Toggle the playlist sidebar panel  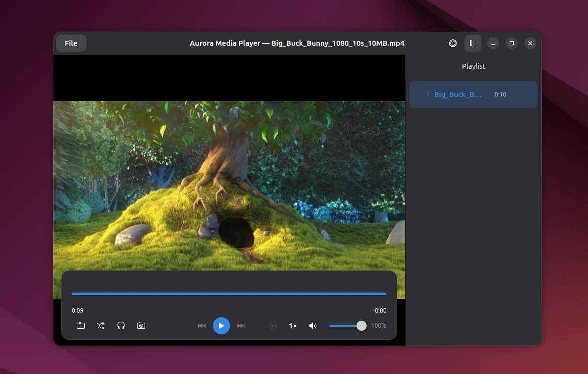point(473,43)
